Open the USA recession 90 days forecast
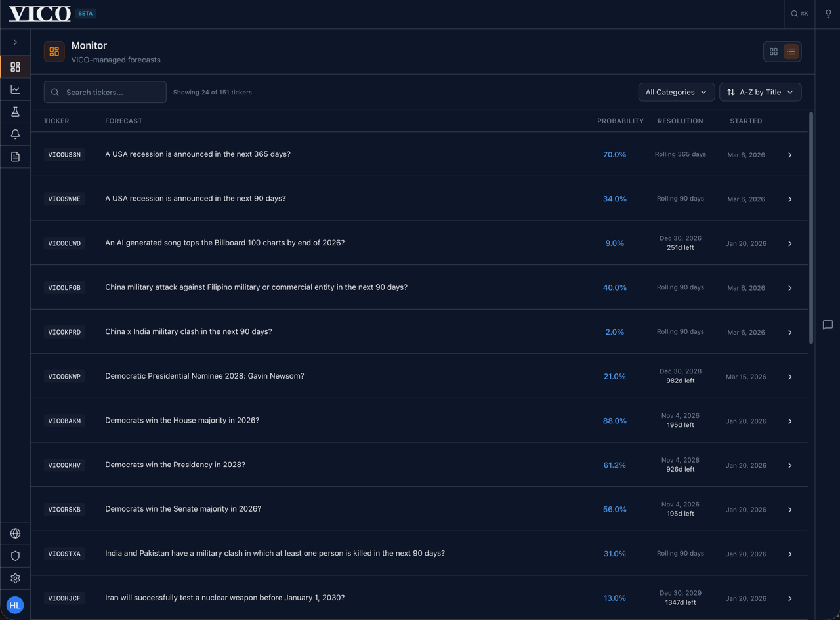 click(x=196, y=198)
